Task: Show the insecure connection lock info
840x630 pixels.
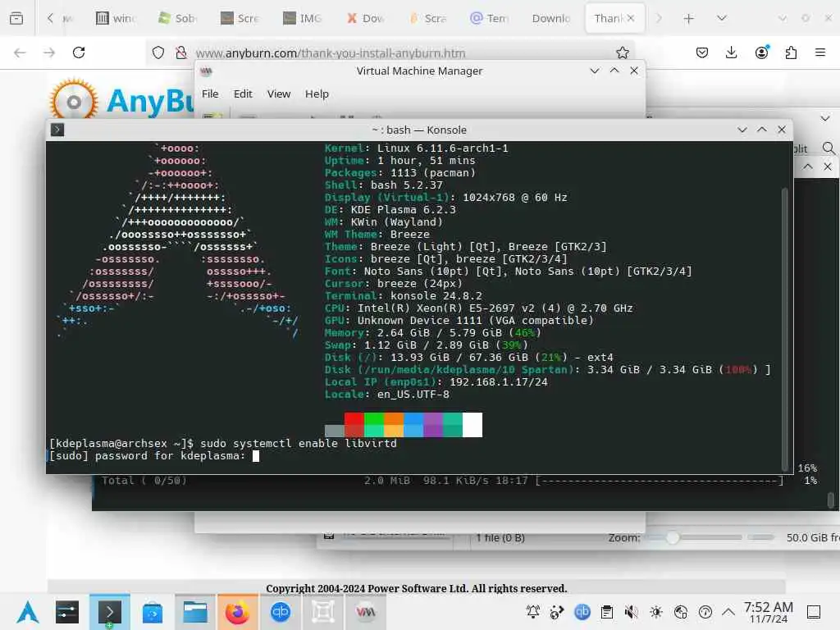Action: pyautogui.click(x=181, y=52)
